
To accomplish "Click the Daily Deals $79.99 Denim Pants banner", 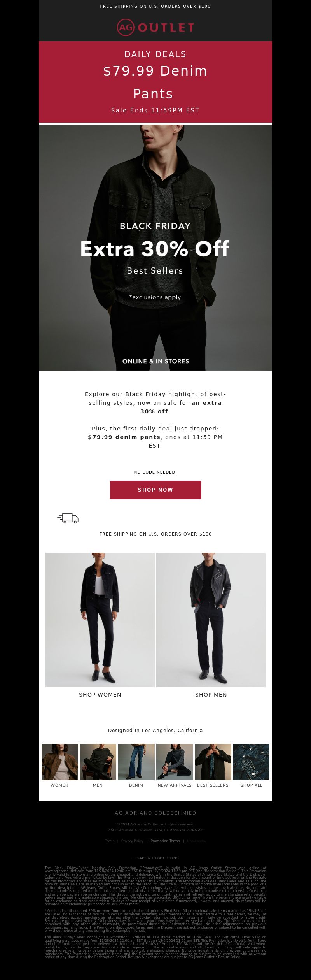I will coord(155,82).
